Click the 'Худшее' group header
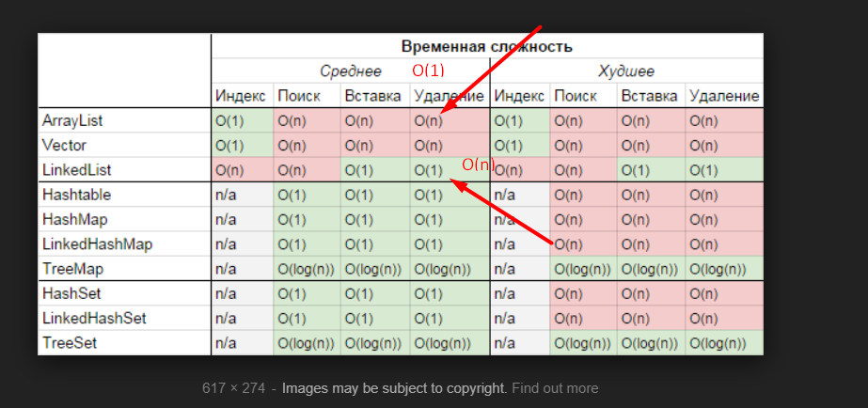This screenshot has width=868, height=408. [x=626, y=71]
